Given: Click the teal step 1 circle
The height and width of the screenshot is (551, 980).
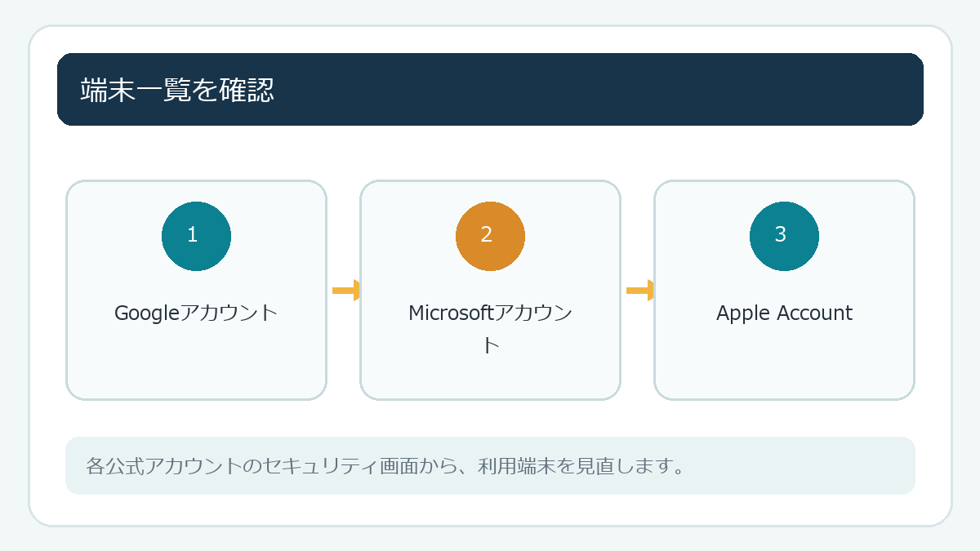Looking at the screenshot, I should point(196,236).
